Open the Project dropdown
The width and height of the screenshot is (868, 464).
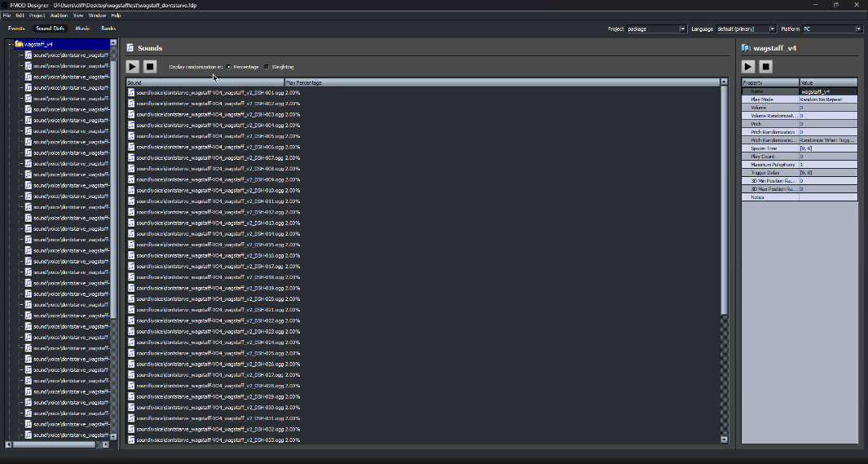pos(682,29)
